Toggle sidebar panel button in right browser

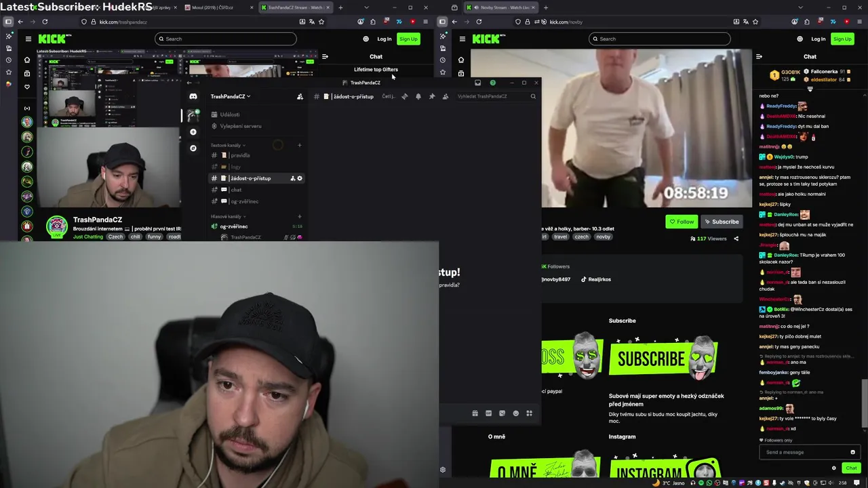[442, 22]
